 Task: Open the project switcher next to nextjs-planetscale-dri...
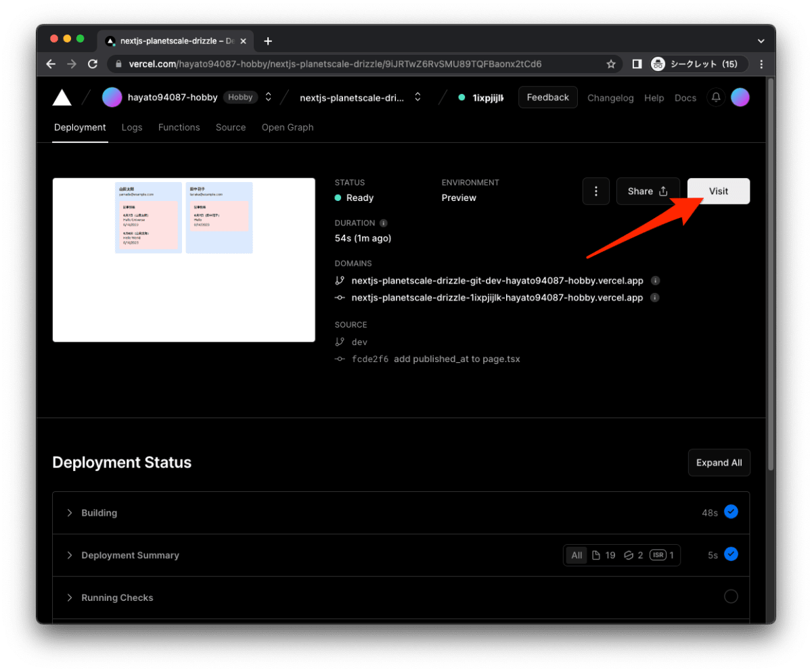[418, 97]
